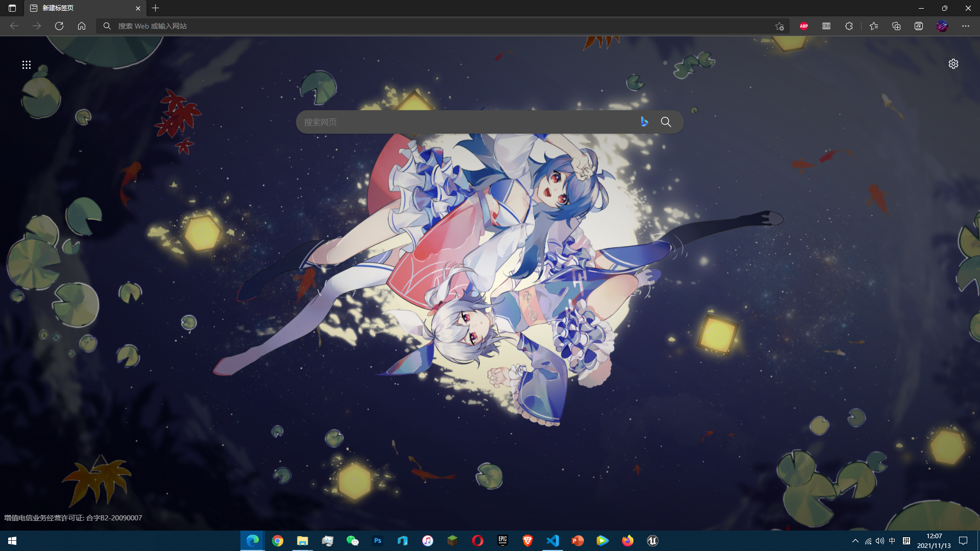Click the CRX extension icon
This screenshot has height=551, width=980.
tap(826, 26)
